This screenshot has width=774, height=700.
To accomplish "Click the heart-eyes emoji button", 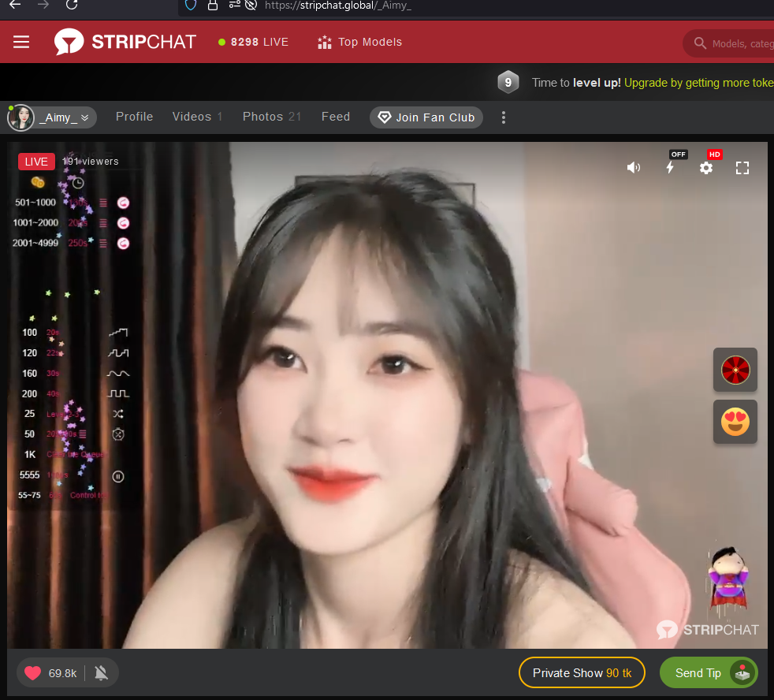I will coord(735,422).
